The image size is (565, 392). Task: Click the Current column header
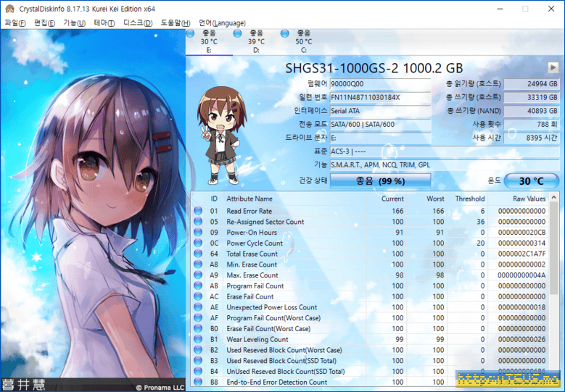tap(387, 199)
